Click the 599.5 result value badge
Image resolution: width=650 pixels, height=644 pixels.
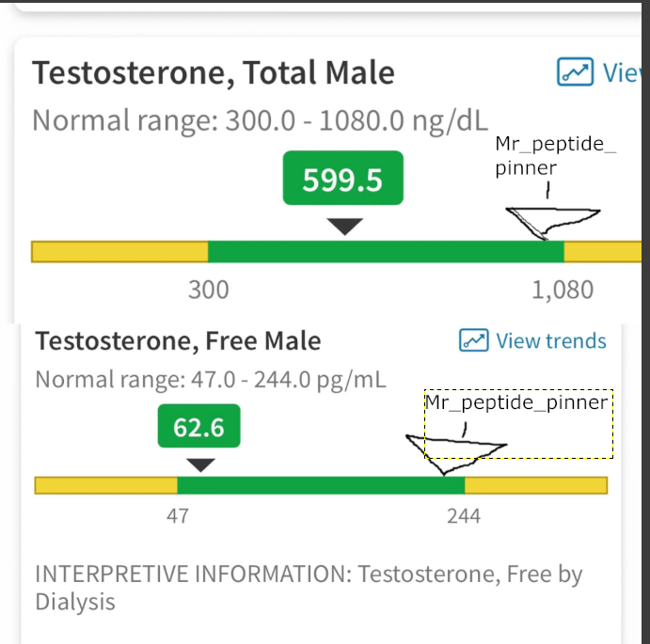pos(342,179)
